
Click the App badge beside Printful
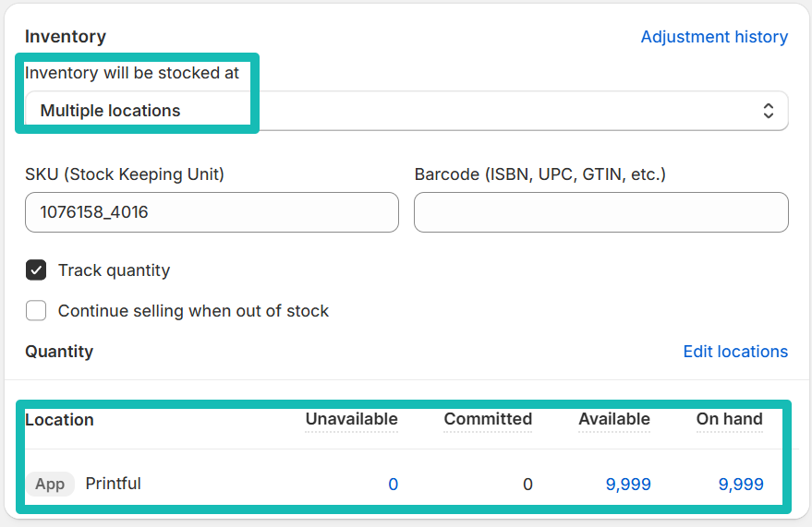pyautogui.click(x=50, y=484)
